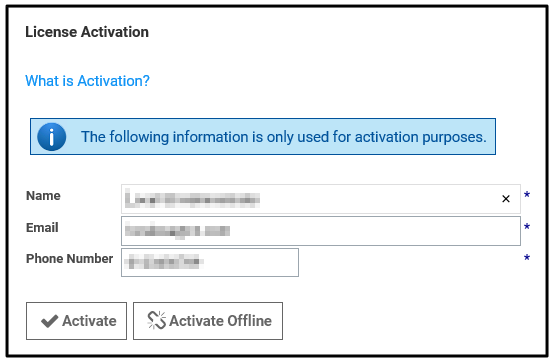Focus the Email input field
553x364 pixels.
tap(321, 231)
